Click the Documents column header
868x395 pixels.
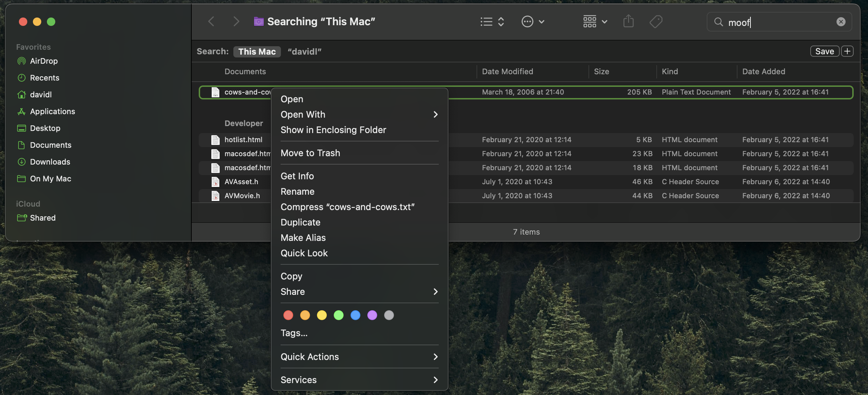pyautogui.click(x=245, y=71)
